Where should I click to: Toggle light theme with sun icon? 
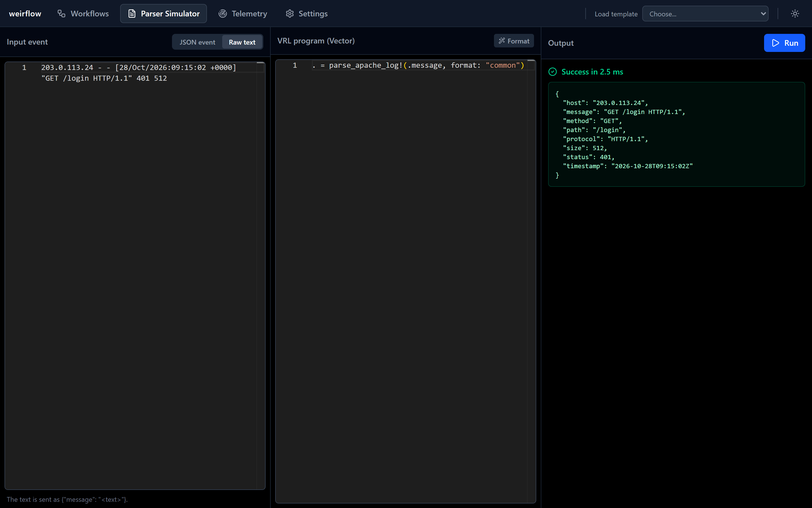coord(795,14)
